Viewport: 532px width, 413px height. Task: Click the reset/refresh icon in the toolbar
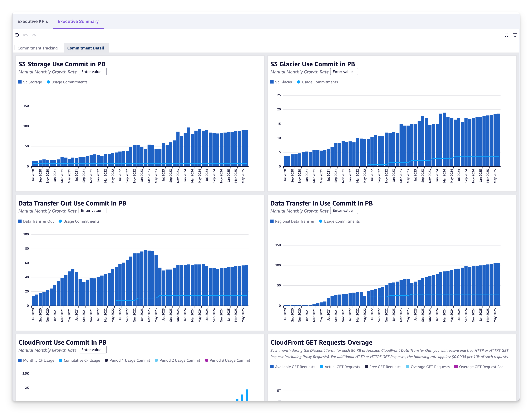[x=17, y=35]
